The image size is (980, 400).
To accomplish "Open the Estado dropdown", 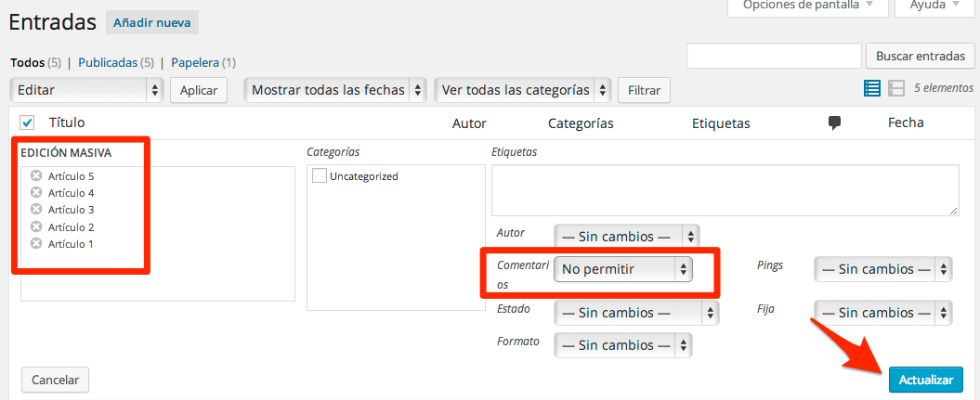I will 636,313.
